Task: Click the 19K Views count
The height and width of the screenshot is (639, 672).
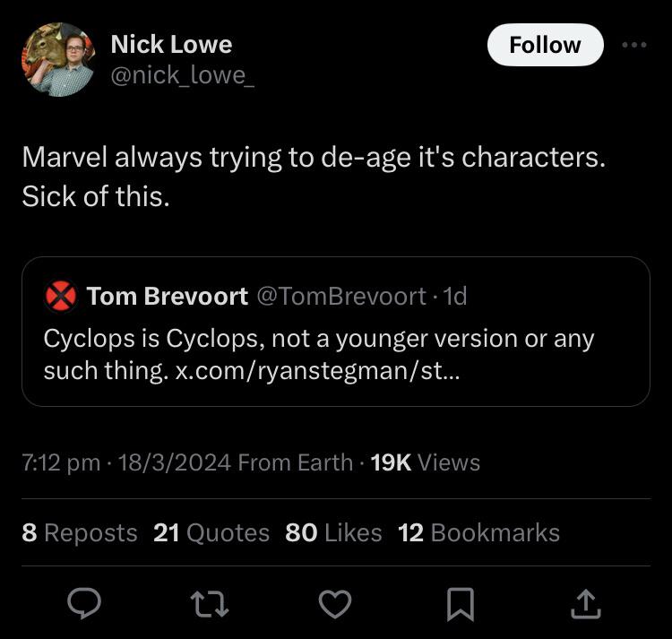Action: [x=425, y=462]
